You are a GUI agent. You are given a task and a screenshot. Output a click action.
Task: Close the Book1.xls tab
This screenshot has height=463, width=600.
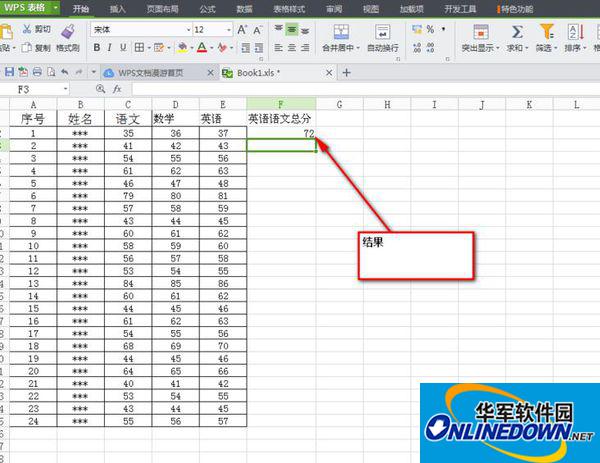(x=329, y=72)
